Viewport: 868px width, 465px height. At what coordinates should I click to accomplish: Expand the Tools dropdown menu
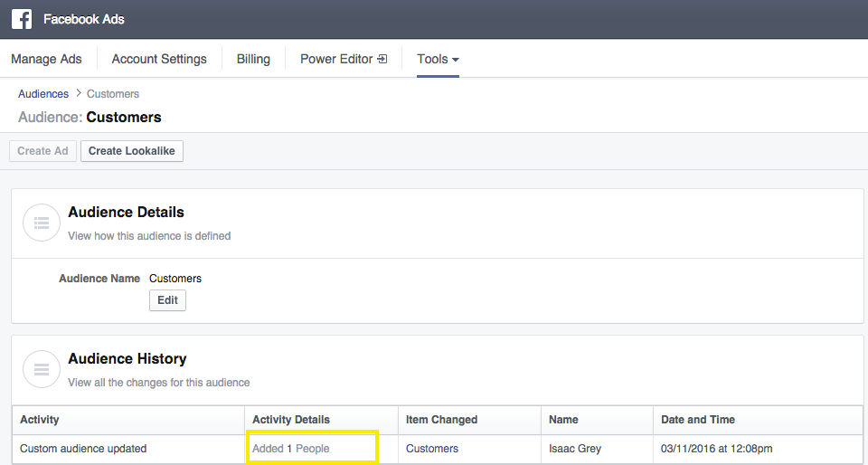point(438,59)
